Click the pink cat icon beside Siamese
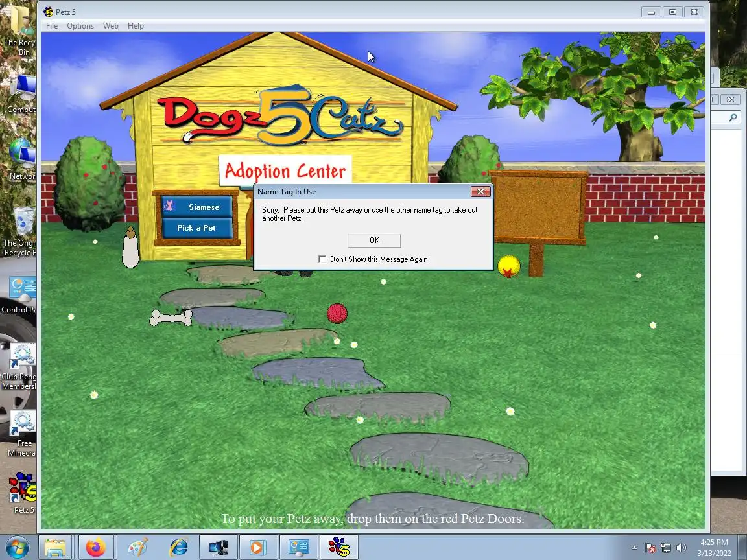Image resolution: width=747 pixels, height=560 pixels. [x=169, y=206]
